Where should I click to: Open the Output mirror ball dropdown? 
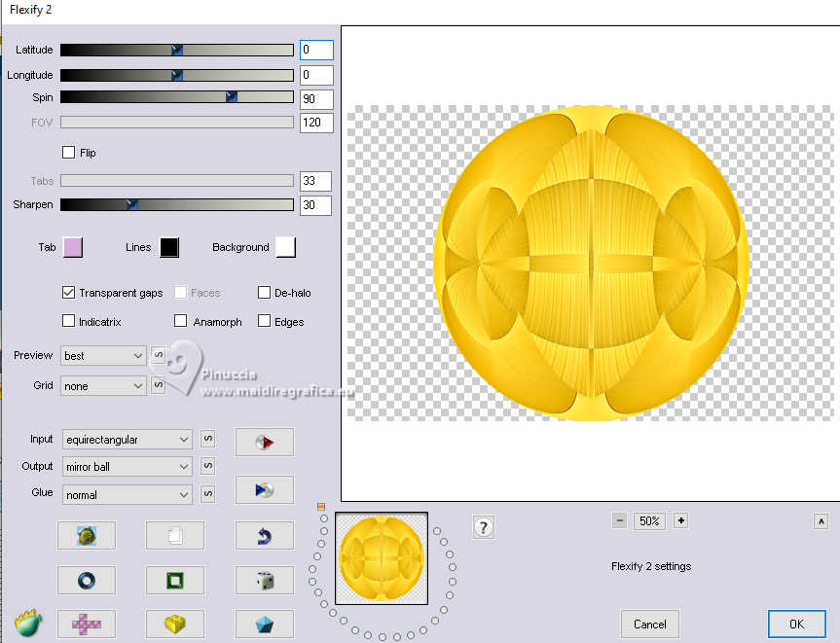tap(127, 467)
